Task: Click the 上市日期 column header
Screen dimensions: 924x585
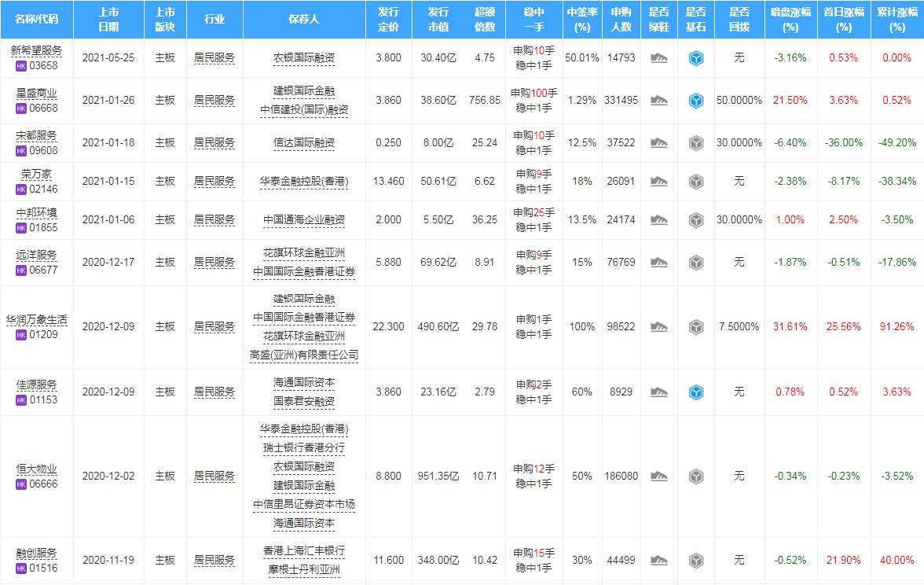Action: tap(109, 20)
